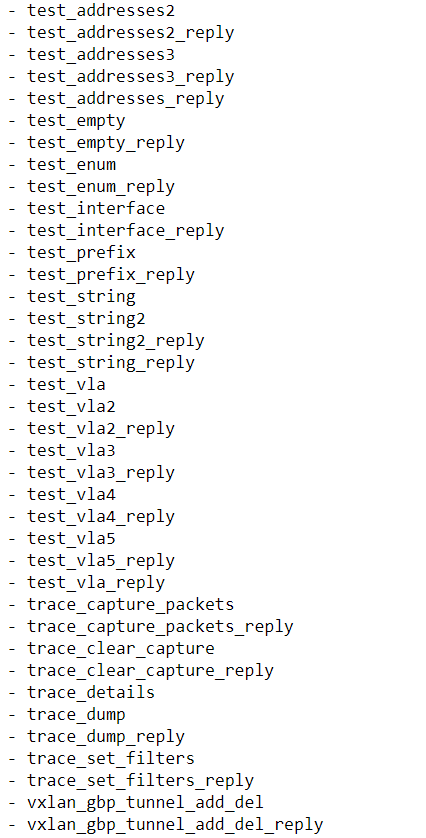Click the test_addresses2 entry

(x=101, y=10)
